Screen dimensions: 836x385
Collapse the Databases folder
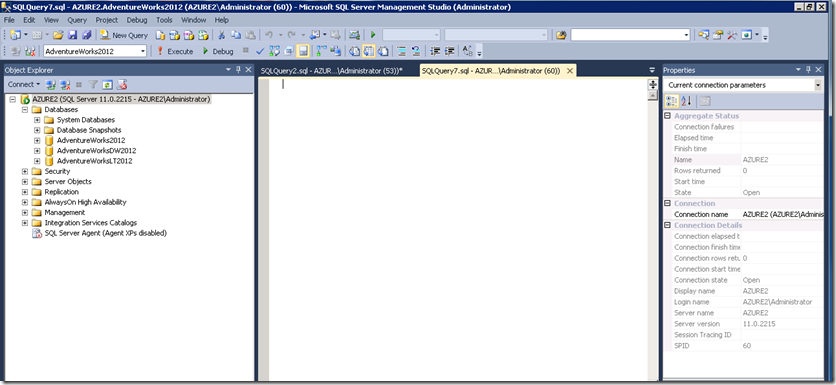pos(25,110)
